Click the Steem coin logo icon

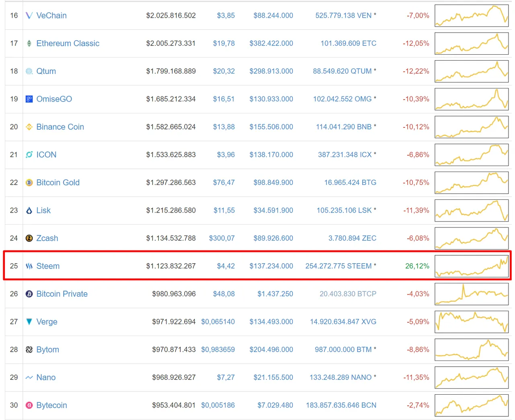[x=29, y=266]
